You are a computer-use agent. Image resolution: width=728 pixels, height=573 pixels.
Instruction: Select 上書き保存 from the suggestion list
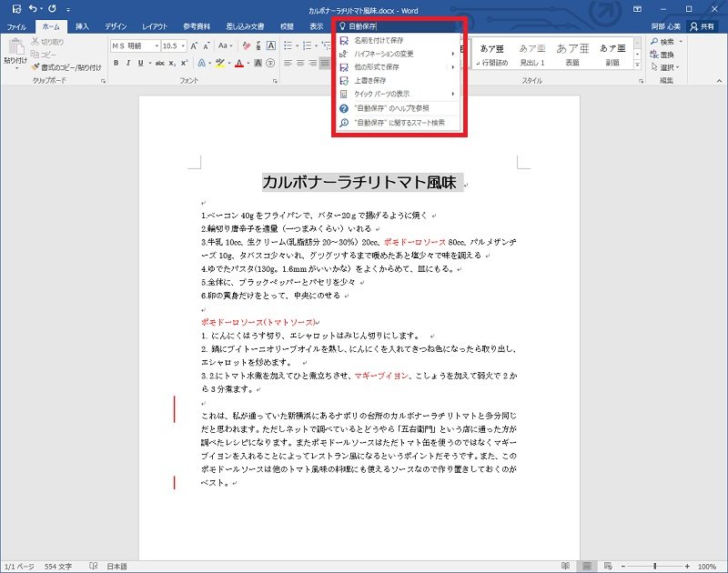click(x=399, y=81)
